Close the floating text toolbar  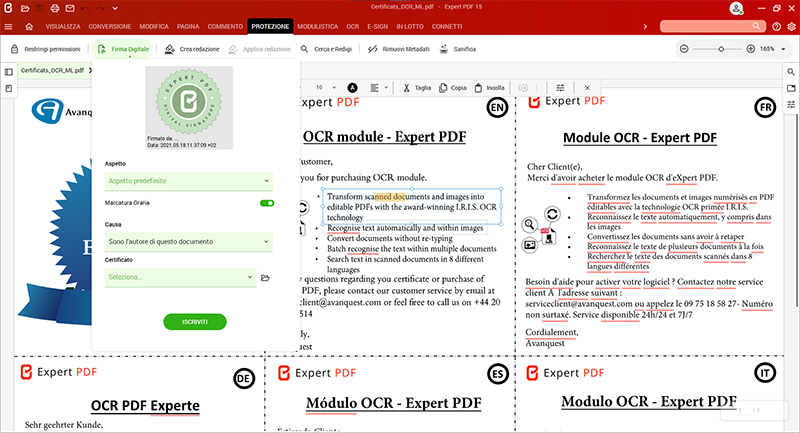587,88
